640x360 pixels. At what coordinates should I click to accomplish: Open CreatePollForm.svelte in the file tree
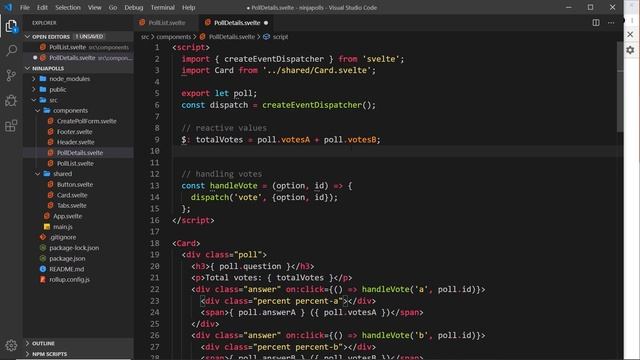[87, 121]
